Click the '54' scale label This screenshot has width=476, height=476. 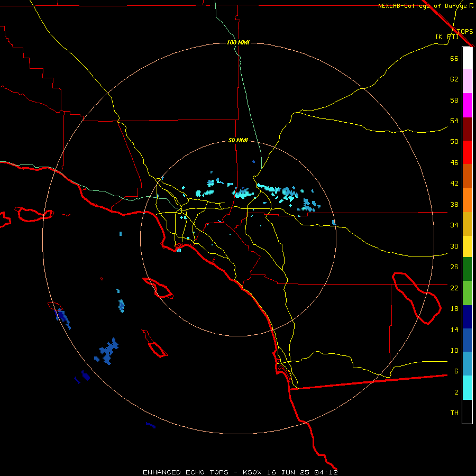click(454, 121)
